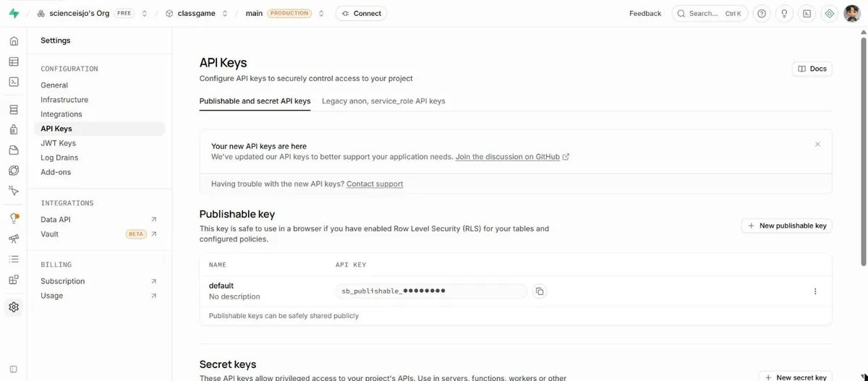The height and width of the screenshot is (381, 868).
Task: Open the Advisor lightbulb in the top bar
Action: [x=784, y=13]
